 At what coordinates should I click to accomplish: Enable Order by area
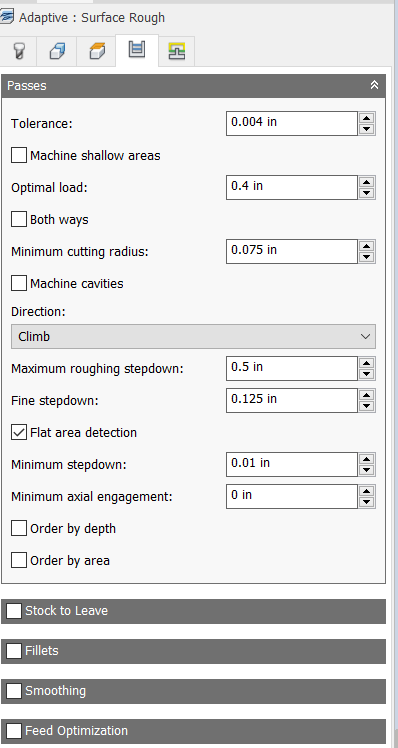[19, 560]
